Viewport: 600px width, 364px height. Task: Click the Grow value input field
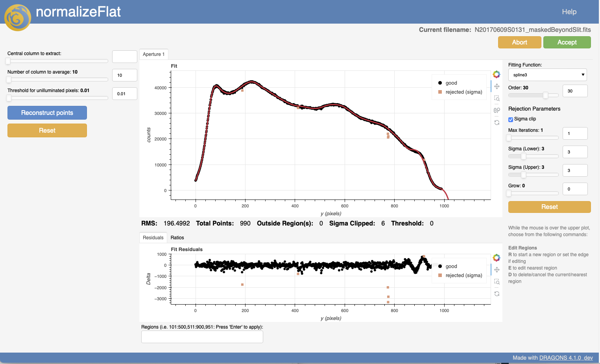(575, 189)
